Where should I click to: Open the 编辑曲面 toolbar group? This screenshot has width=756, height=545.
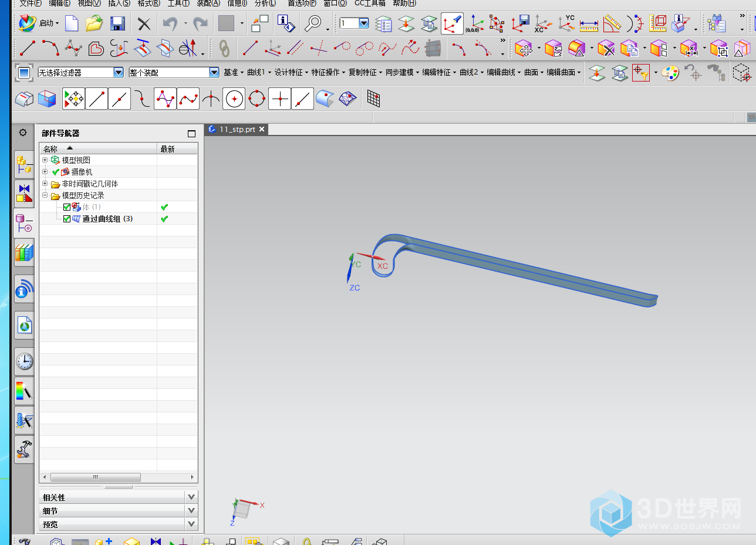[x=563, y=73]
